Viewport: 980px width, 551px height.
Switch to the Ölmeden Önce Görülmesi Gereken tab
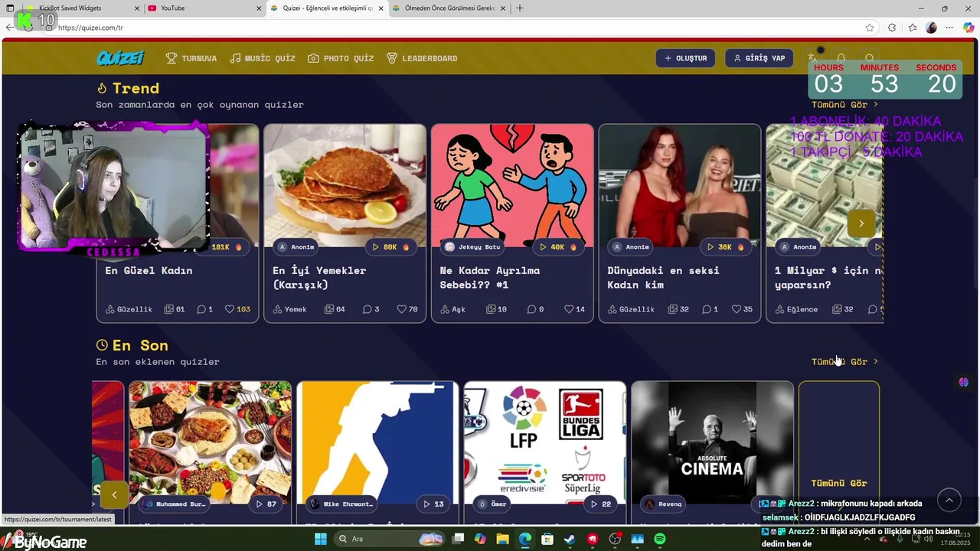[447, 8]
